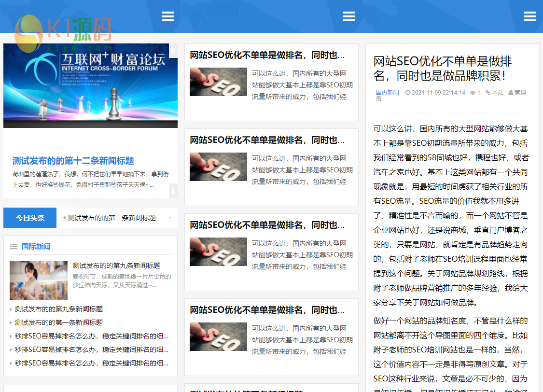Viewport: 543px width, 392px height.
Task: Click the left arrow in the 今日头条 ticker
Action: click(x=64, y=218)
